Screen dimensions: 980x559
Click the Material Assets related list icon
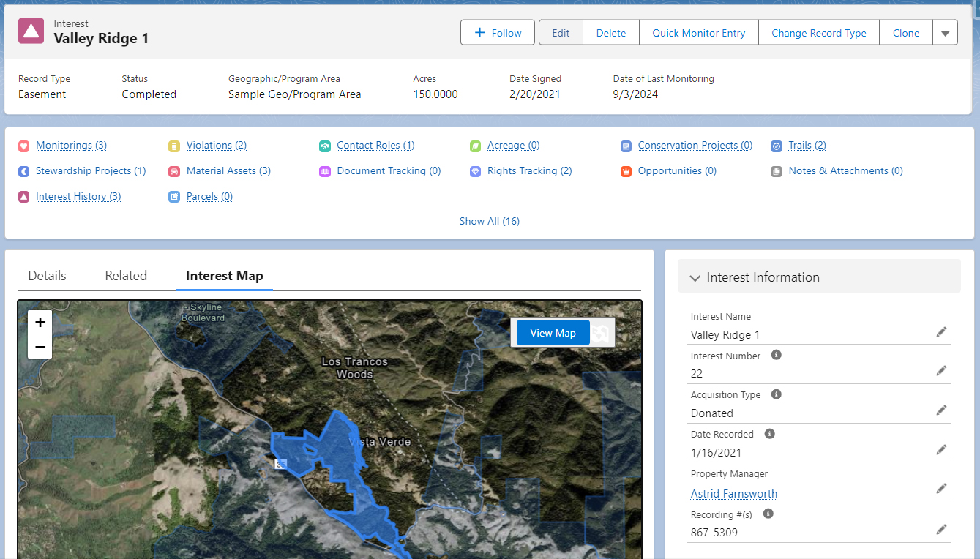tap(174, 171)
